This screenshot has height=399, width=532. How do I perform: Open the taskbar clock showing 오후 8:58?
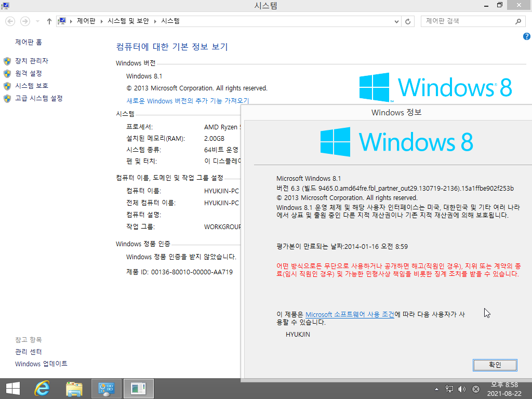[x=504, y=389]
